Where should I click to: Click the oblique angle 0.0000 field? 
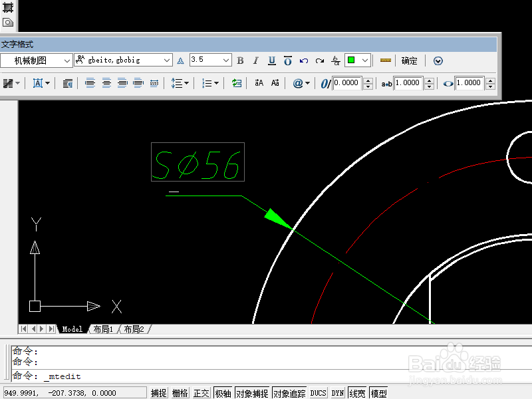point(347,83)
